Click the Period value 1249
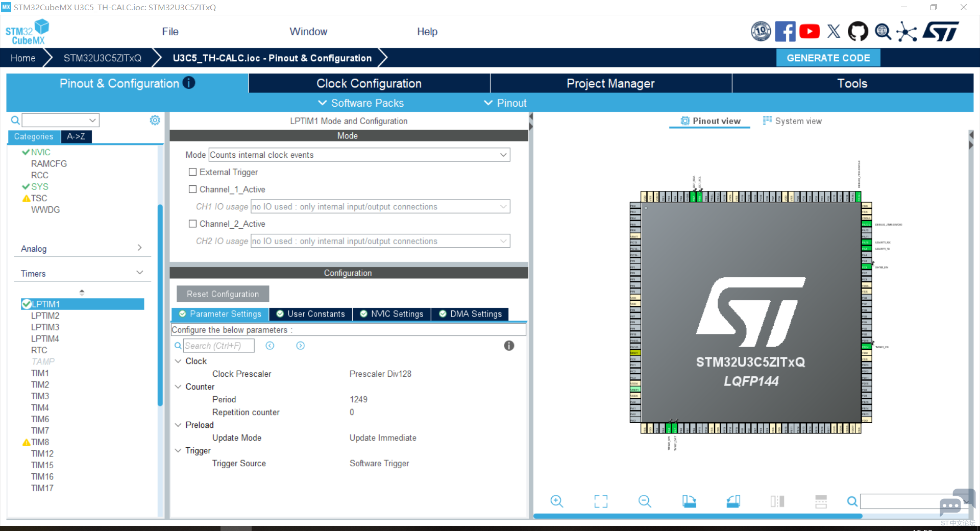This screenshot has width=980, height=531. [358, 399]
